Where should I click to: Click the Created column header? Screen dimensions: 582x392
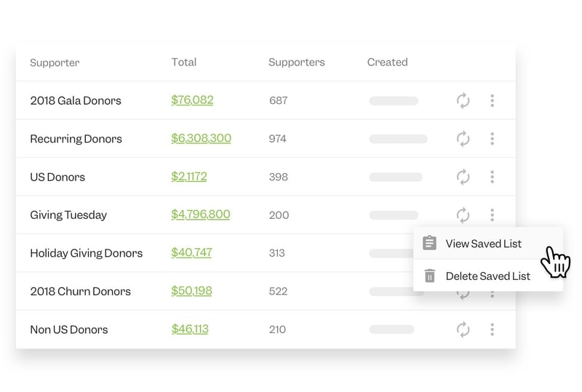(388, 62)
